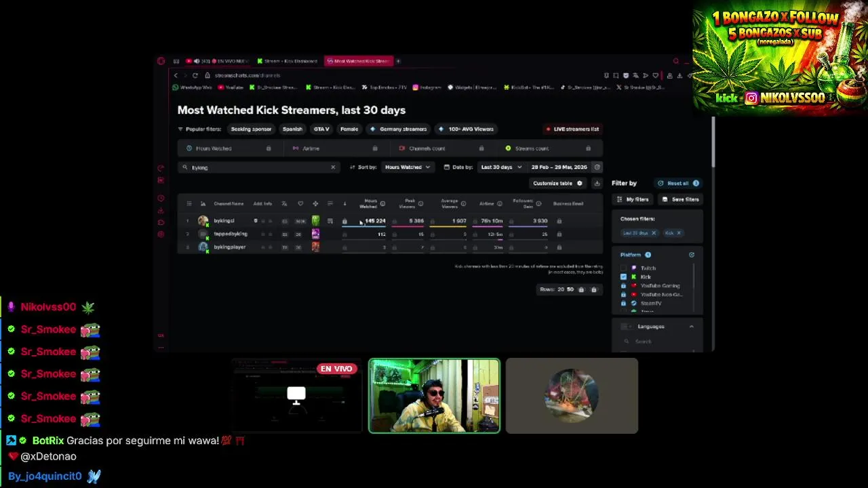Click the reset date icon beside date range

[597, 167]
